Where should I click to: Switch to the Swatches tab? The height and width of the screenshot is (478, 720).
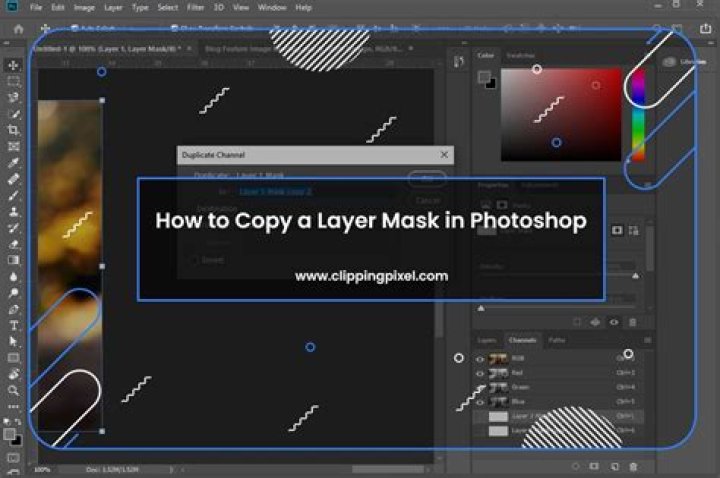[520, 56]
